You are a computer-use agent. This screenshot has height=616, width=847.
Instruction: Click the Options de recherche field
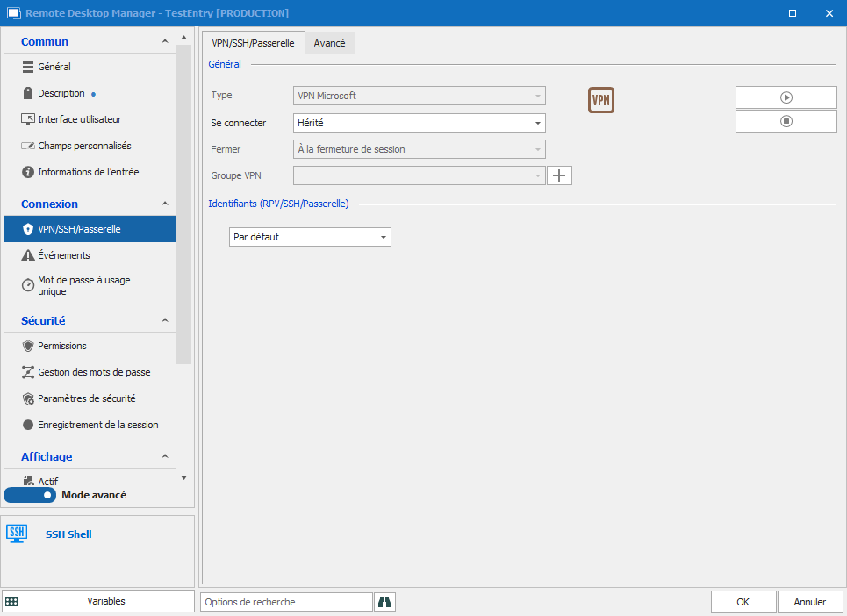pyautogui.click(x=286, y=602)
